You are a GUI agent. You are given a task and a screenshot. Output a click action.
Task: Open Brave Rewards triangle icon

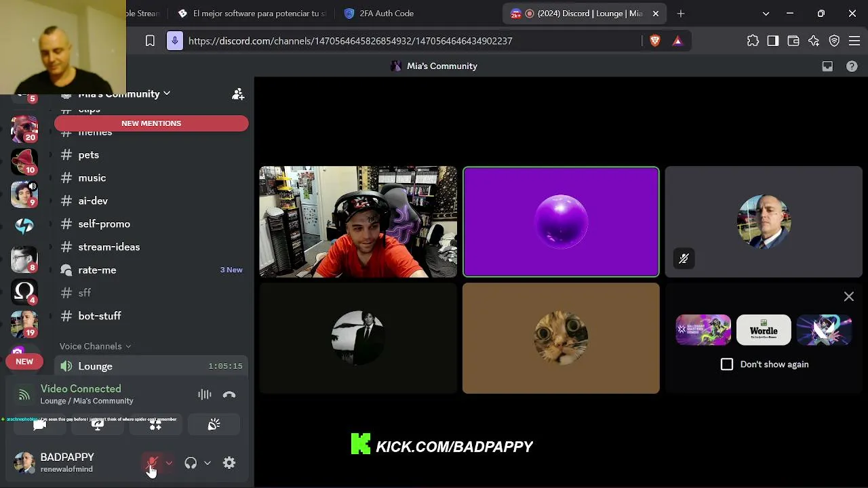coord(677,41)
